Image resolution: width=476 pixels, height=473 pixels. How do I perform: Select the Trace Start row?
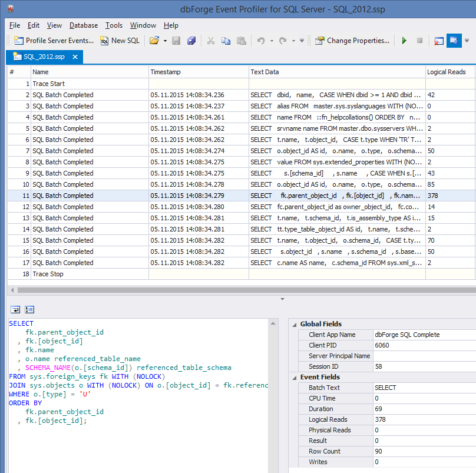click(x=242, y=84)
